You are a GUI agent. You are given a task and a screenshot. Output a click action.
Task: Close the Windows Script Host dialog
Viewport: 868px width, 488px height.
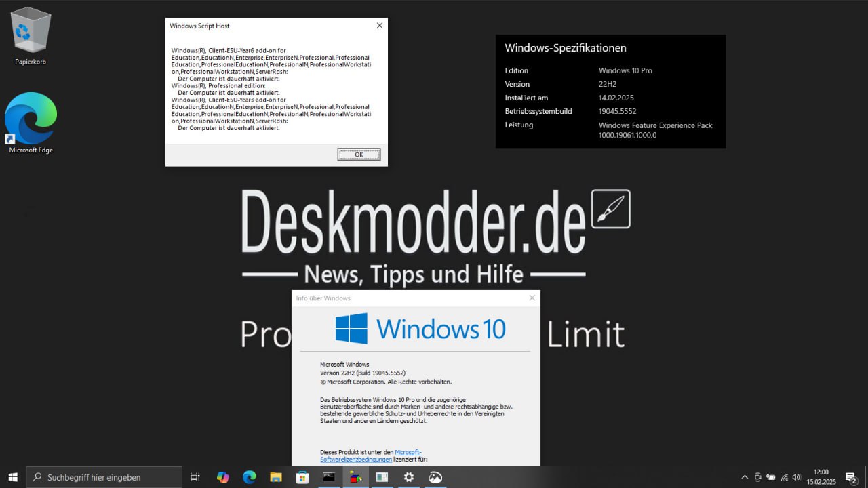tap(380, 26)
